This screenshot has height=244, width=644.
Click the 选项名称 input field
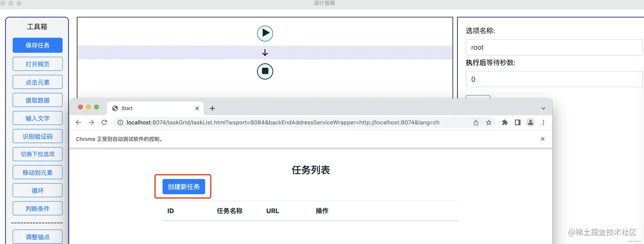(554, 47)
